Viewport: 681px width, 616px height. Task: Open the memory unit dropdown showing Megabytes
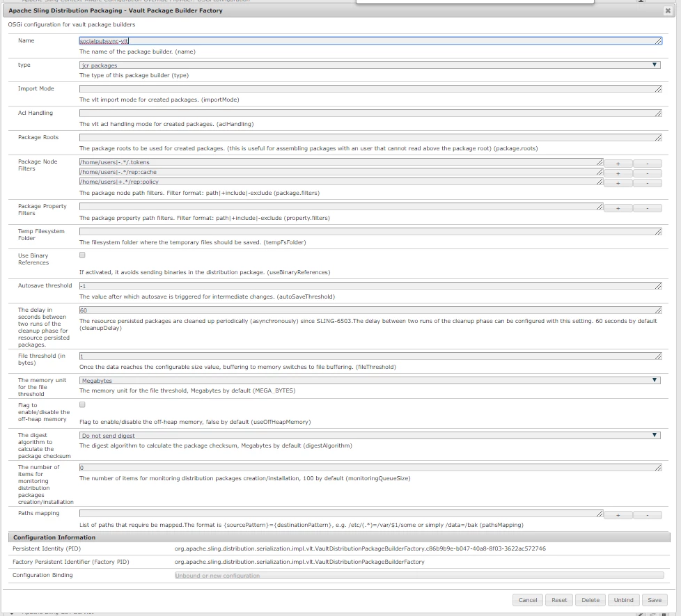tap(370, 380)
